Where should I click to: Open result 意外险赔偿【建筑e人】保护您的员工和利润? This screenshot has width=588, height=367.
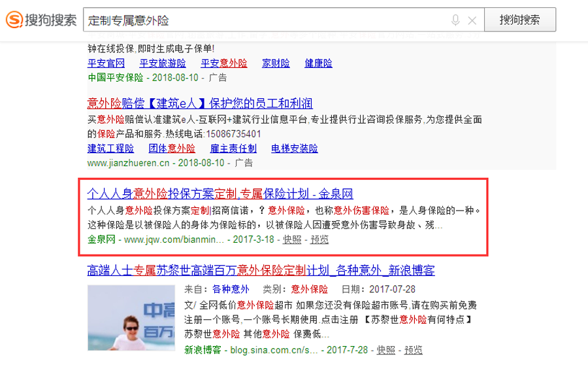coord(200,103)
